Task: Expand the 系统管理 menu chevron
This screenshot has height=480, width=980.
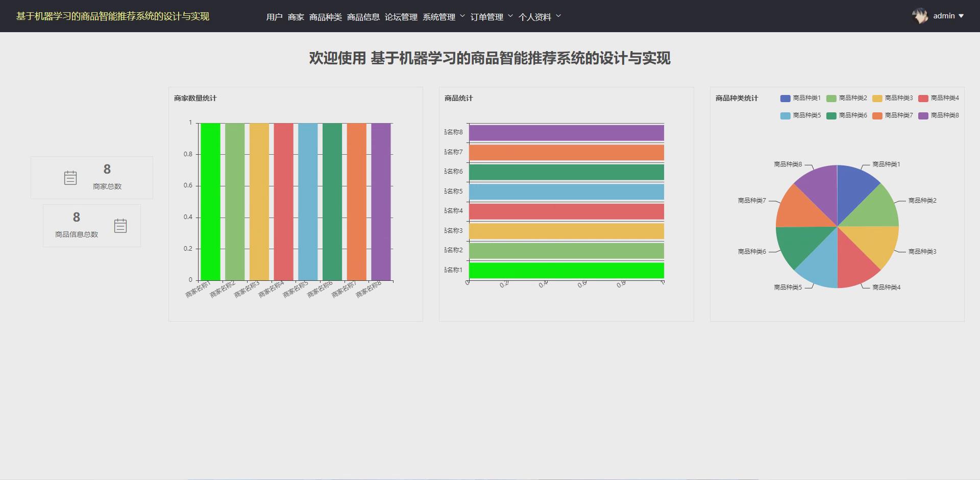Action: click(462, 16)
